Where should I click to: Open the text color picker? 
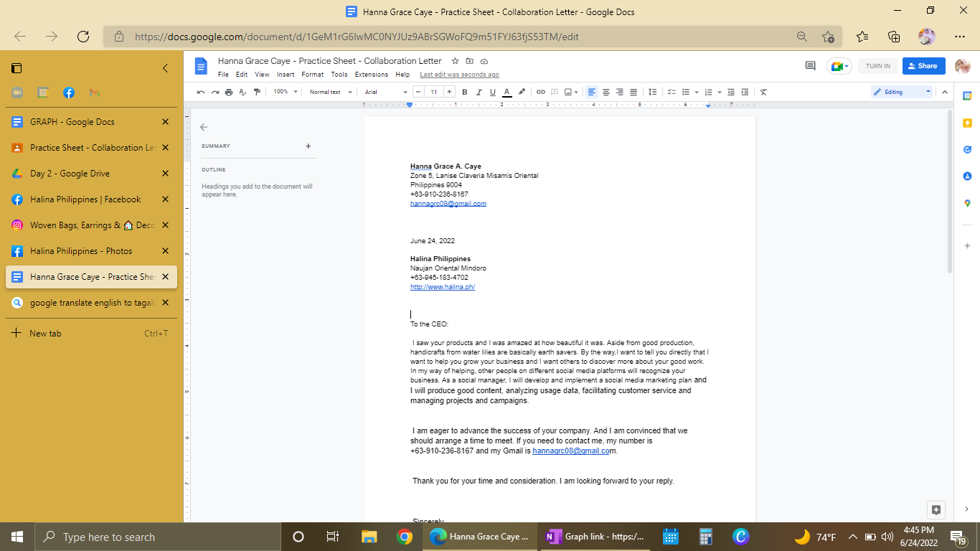click(x=507, y=92)
